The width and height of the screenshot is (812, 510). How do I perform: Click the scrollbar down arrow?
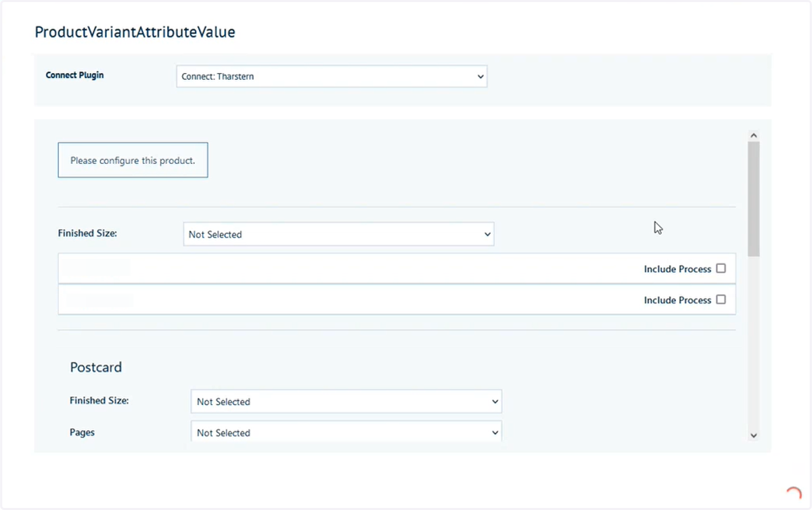(754, 435)
